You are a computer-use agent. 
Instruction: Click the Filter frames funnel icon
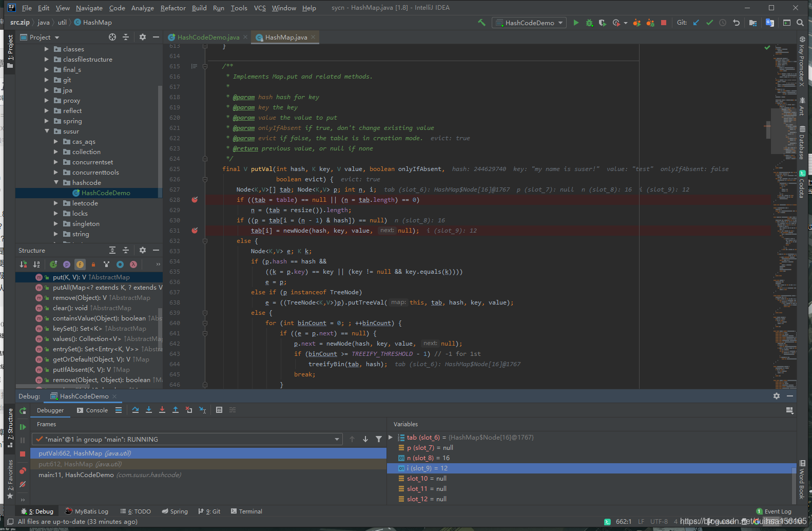coord(379,439)
